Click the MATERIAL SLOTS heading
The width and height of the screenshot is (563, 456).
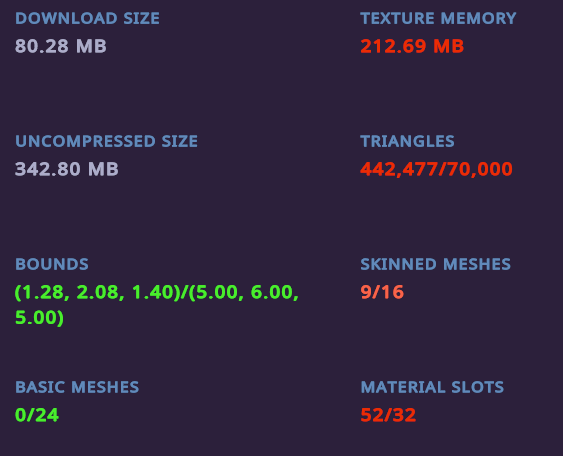click(432, 387)
